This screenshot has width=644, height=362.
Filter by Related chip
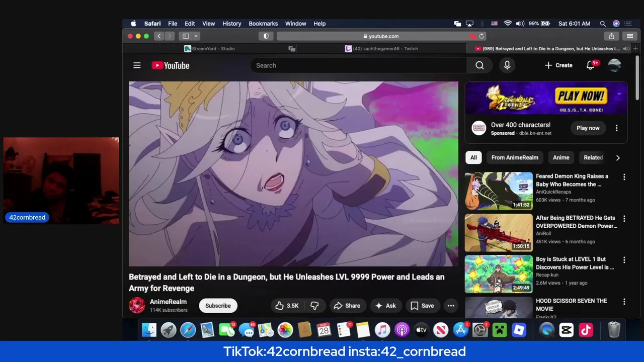[593, 157]
